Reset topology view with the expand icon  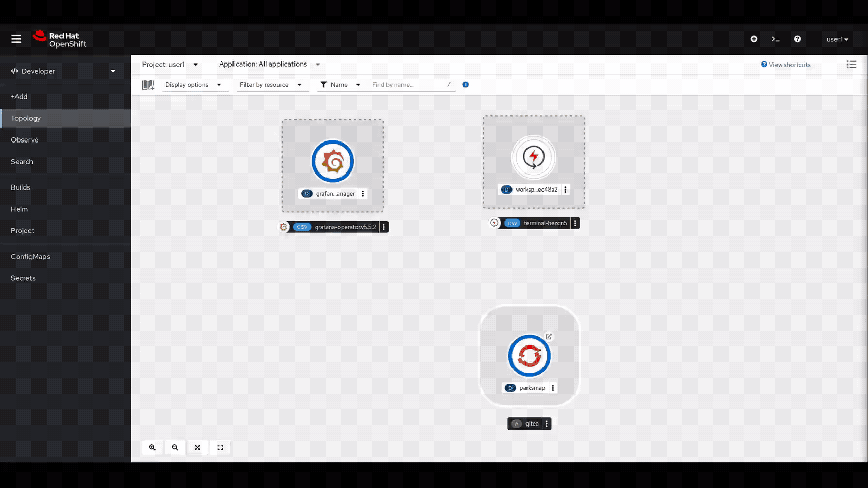(x=220, y=447)
